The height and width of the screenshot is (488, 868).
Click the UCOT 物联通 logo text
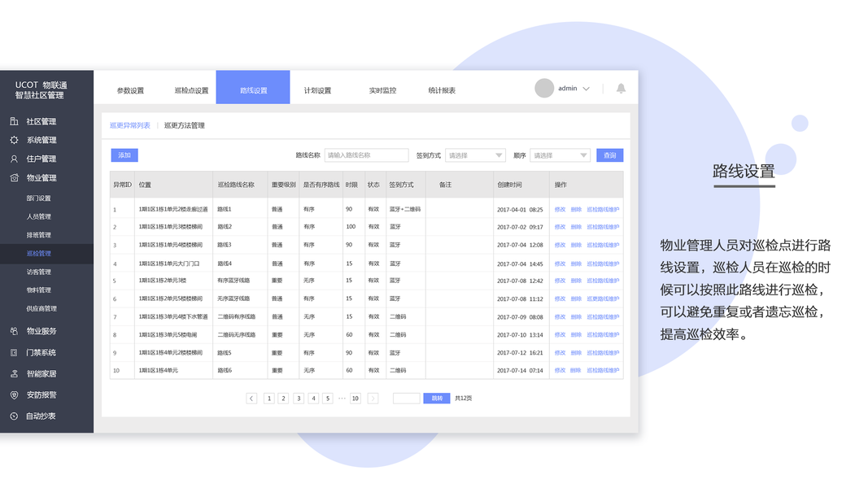[x=41, y=85]
